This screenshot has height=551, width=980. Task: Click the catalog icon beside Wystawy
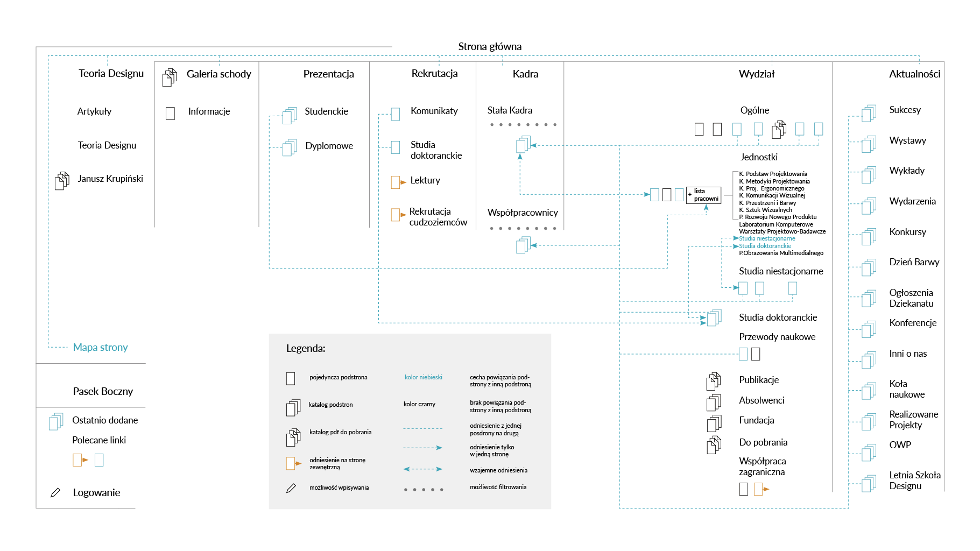tap(869, 144)
